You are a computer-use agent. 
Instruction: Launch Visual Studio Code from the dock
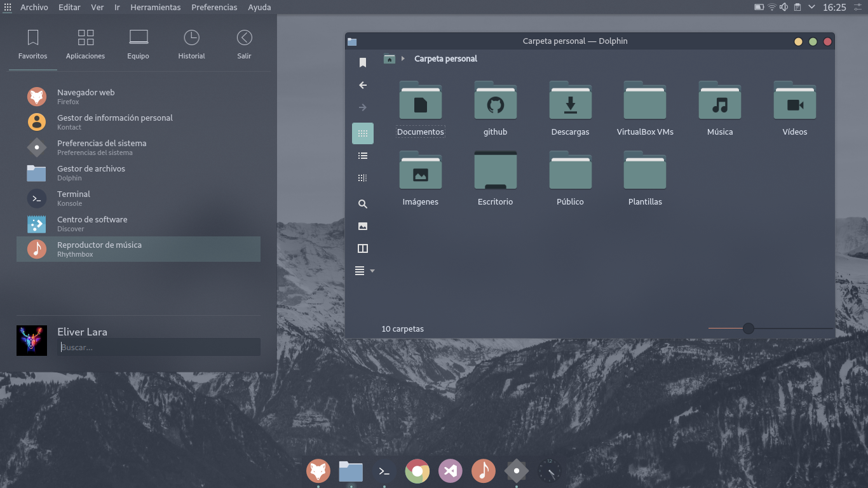point(451,471)
